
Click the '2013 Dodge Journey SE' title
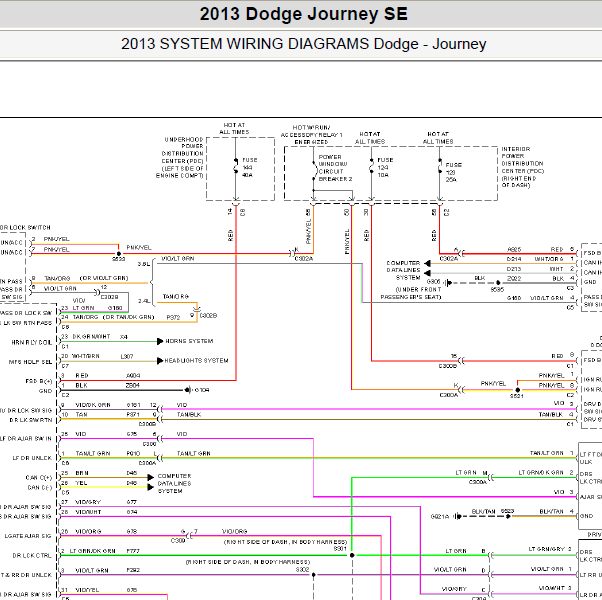pyautogui.click(x=303, y=14)
